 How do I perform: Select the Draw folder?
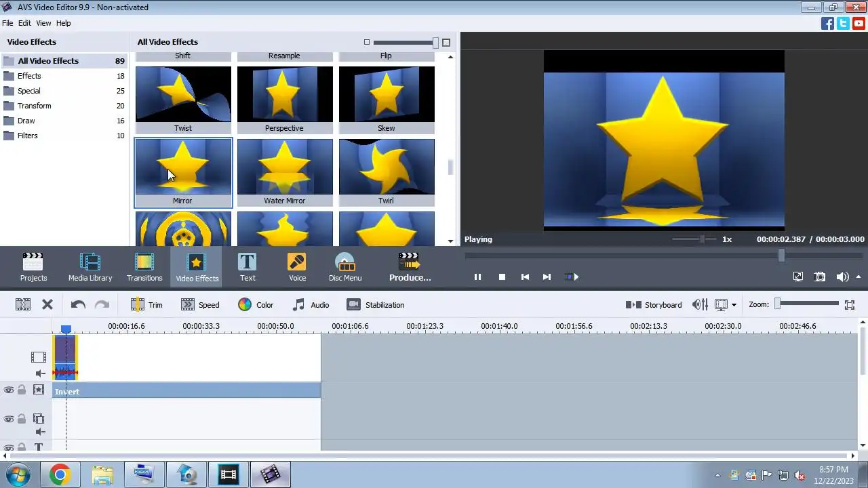coord(64,121)
